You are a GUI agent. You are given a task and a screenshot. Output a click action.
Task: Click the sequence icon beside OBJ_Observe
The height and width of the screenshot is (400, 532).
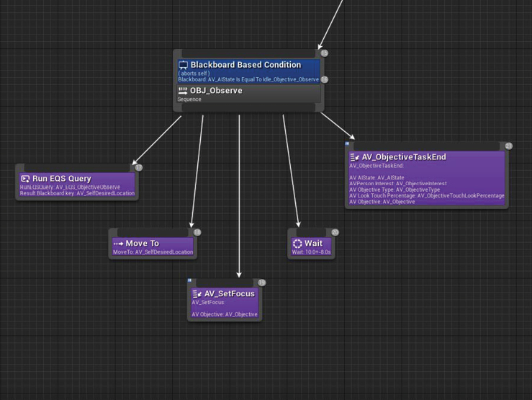point(183,90)
